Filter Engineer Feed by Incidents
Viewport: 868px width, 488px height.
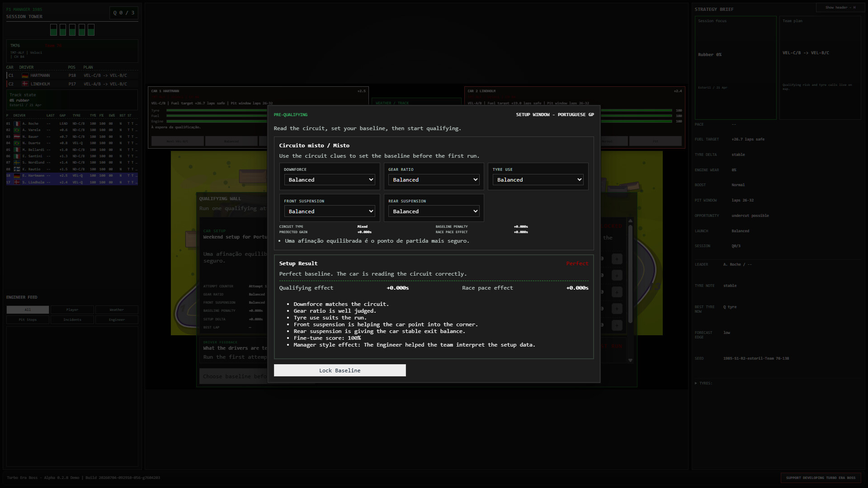(72, 320)
